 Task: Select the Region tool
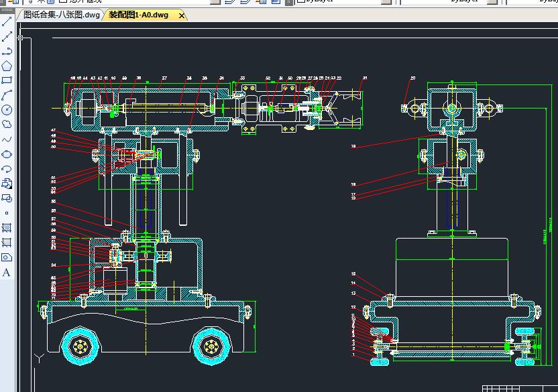point(7,257)
